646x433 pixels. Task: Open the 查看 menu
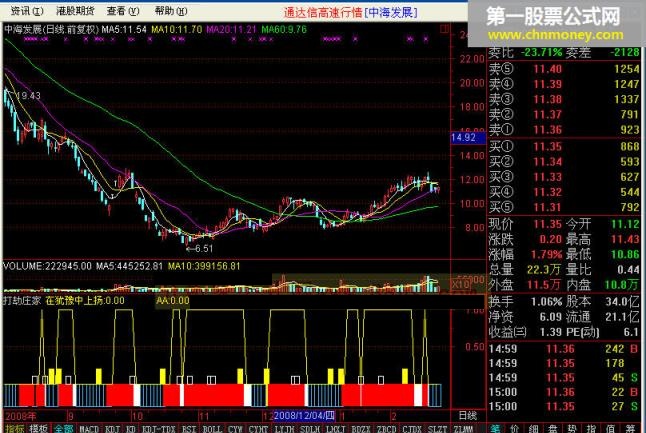(123, 11)
